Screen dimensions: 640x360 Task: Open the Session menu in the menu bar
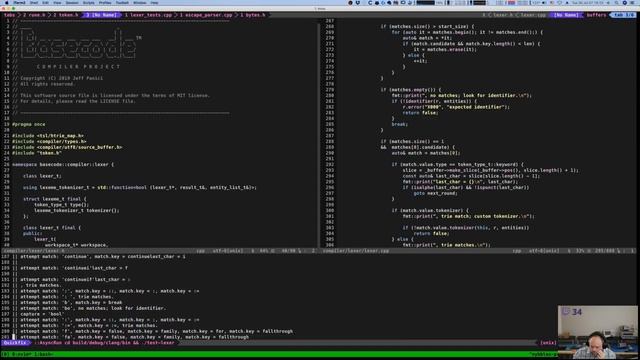coord(72,2)
